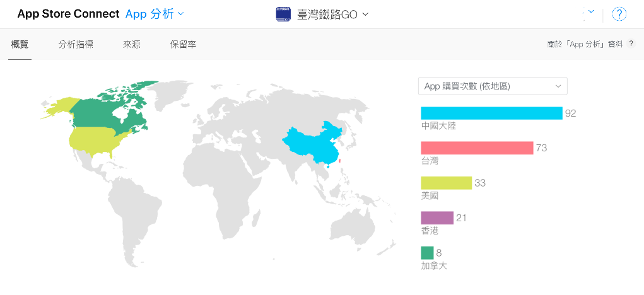Click the purple 香港 bar
The height and width of the screenshot is (295, 644).
pos(437,218)
